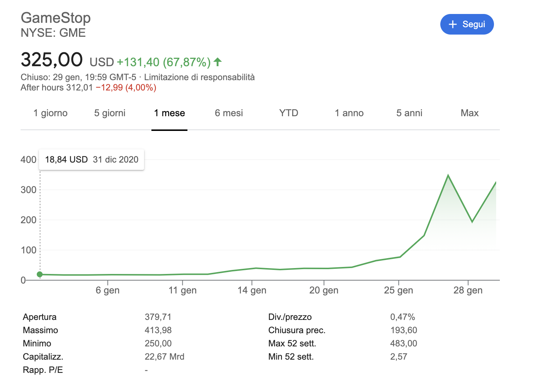This screenshot has height=392, width=541.
Task: Click the +131,40 (67,87%) change value
Action: [164, 62]
